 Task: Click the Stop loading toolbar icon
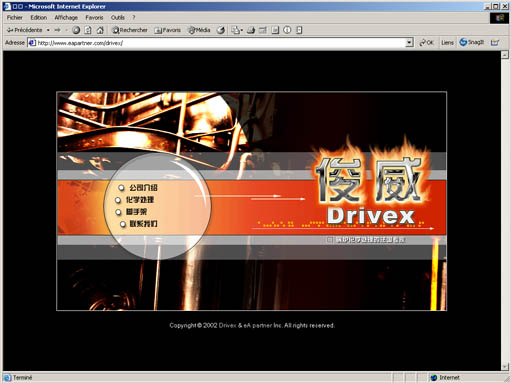(x=76, y=30)
